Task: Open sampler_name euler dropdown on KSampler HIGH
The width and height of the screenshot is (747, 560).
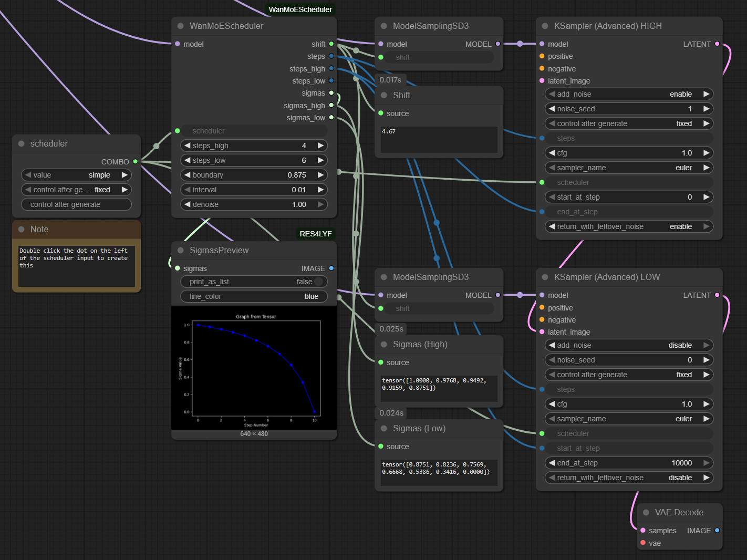Action: pos(629,168)
